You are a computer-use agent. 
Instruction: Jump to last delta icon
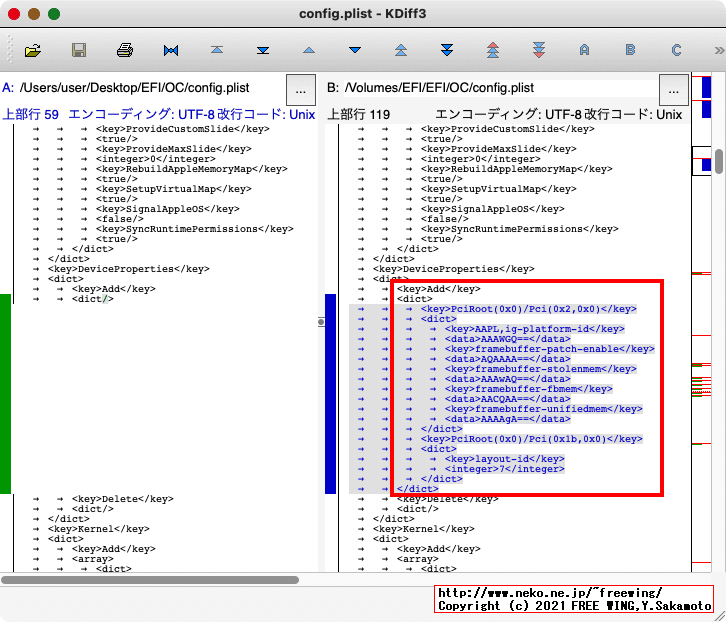pos(263,50)
